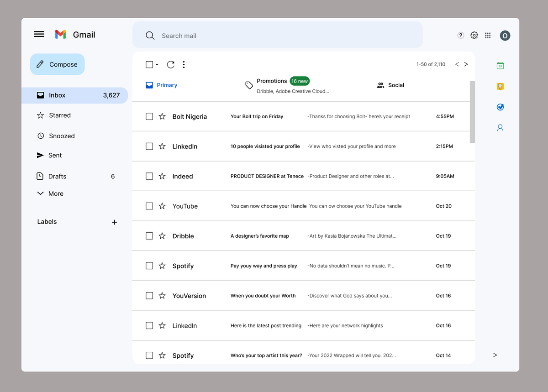Click the Labels heading

[x=47, y=222]
